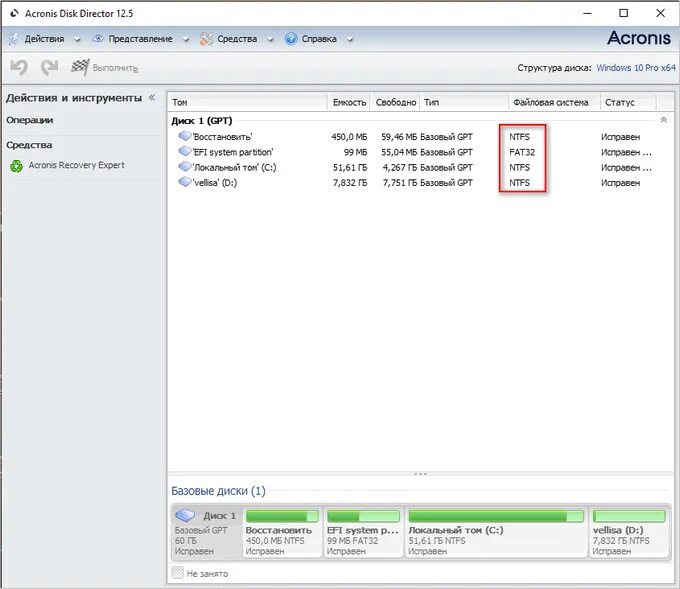Click the pane splitter dots handle
680x589 pixels.
tap(421, 474)
